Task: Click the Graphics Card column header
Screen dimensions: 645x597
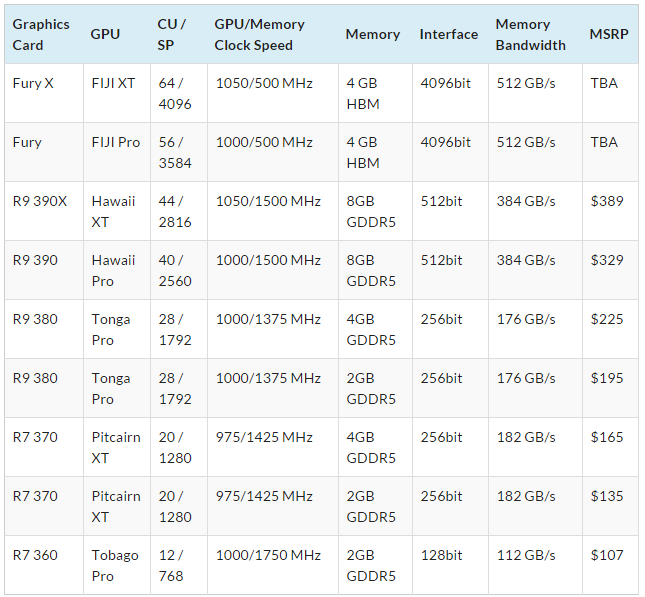Action: click(44, 35)
